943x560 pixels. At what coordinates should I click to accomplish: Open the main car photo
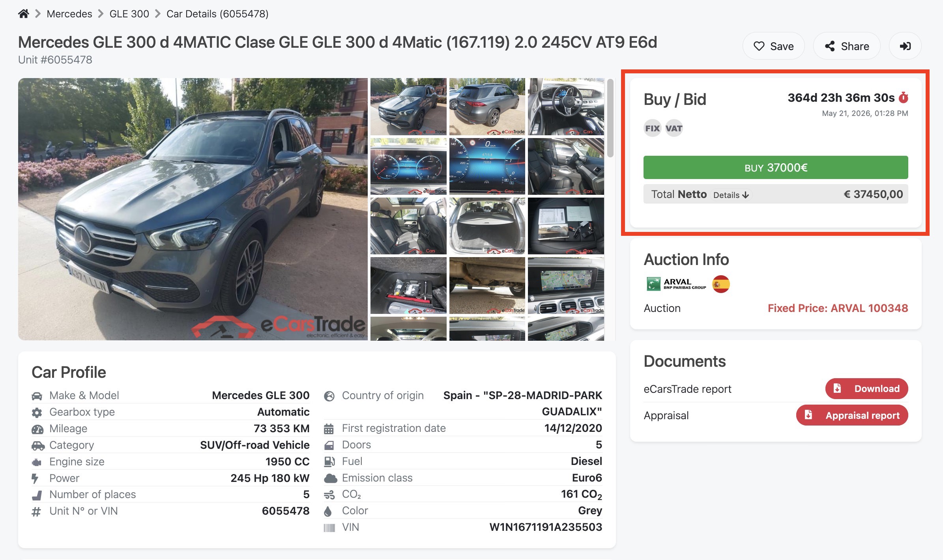coord(193,209)
